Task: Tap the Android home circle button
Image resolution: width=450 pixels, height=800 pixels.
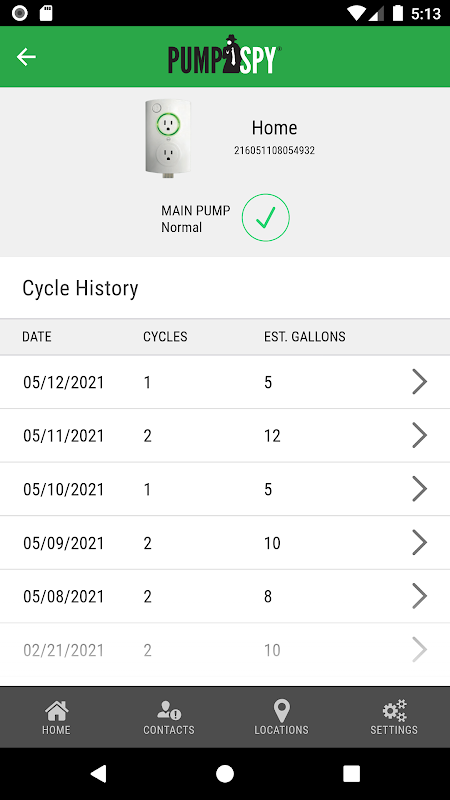Action: (225, 773)
